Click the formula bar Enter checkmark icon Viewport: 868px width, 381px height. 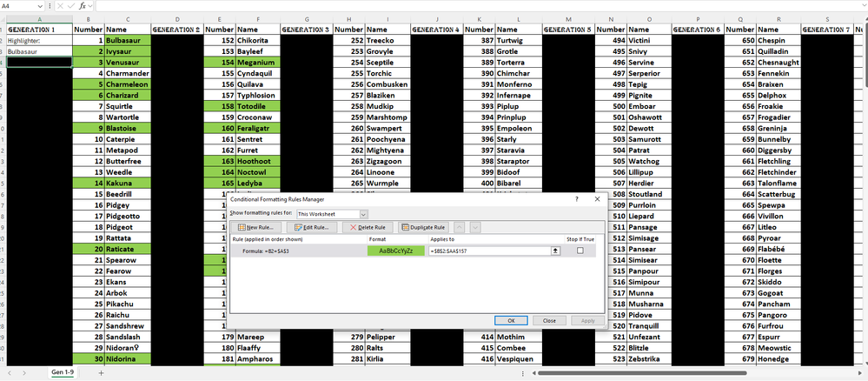coord(71,5)
